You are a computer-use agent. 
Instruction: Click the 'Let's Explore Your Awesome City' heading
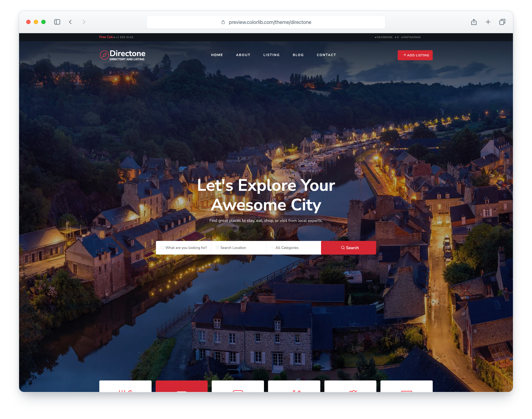pos(266,195)
